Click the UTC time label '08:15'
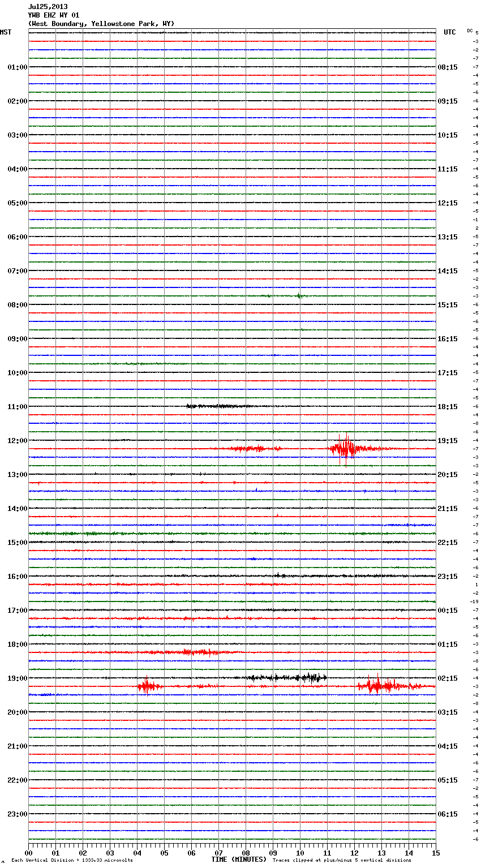The width and height of the screenshot is (481, 868). coord(448,67)
